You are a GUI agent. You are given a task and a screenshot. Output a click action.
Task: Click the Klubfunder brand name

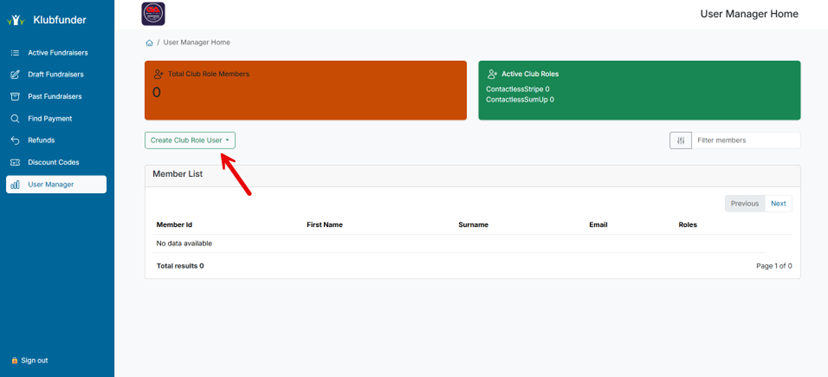(60, 21)
